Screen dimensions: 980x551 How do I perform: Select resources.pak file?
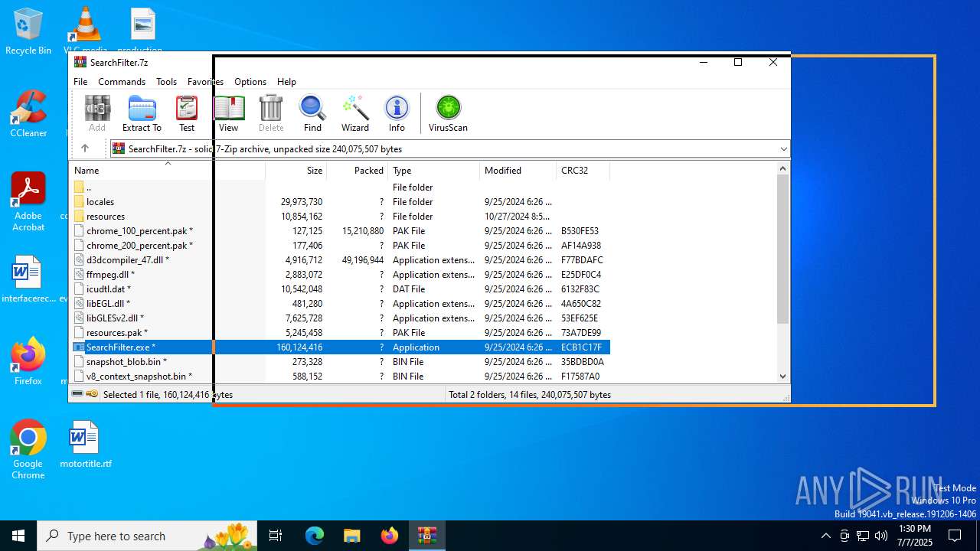click(340, 333)
